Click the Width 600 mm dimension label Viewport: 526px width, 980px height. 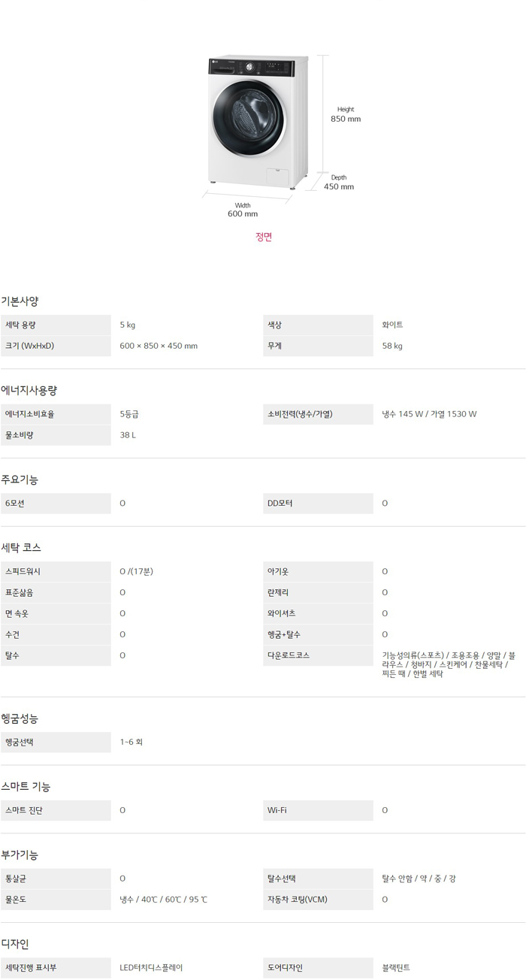pyautogui.click(x=243, y=210)
